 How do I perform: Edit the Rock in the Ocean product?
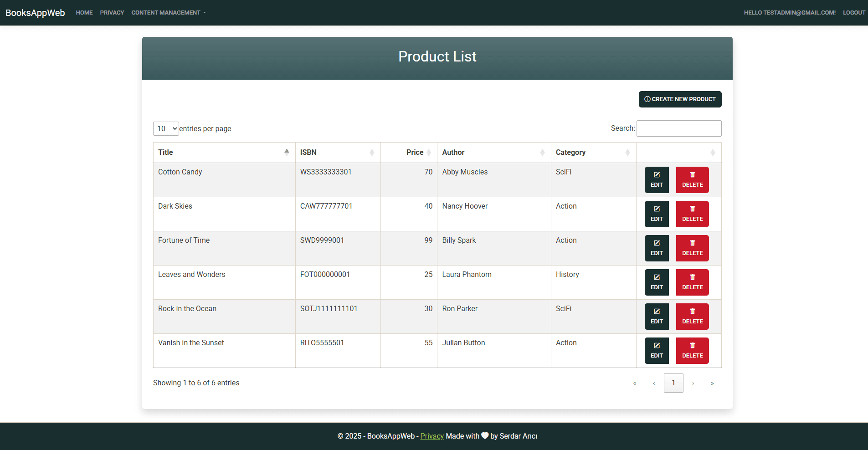point(657,317)
